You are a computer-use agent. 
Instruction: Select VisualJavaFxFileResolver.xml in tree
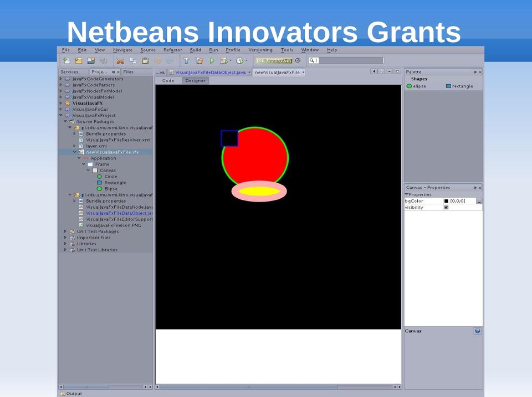tap(118, 140)
